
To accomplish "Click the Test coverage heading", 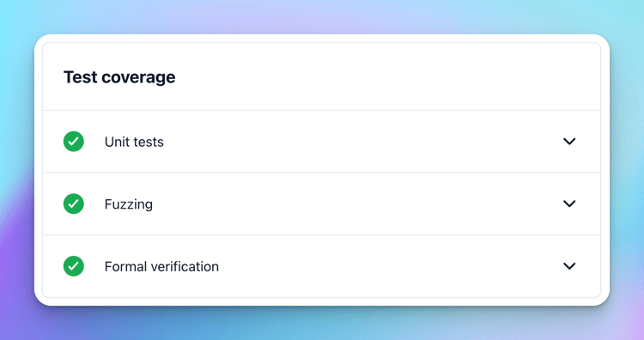I will click(x=119, y=77).
